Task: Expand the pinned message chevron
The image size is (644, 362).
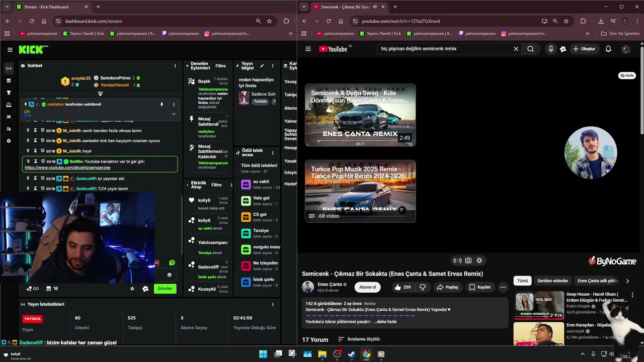Action: pyautogui.click(x=174, y=114)
